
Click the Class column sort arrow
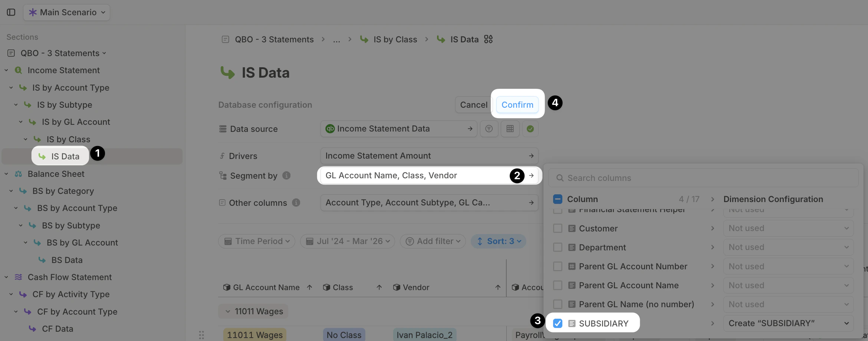[379, 288]
